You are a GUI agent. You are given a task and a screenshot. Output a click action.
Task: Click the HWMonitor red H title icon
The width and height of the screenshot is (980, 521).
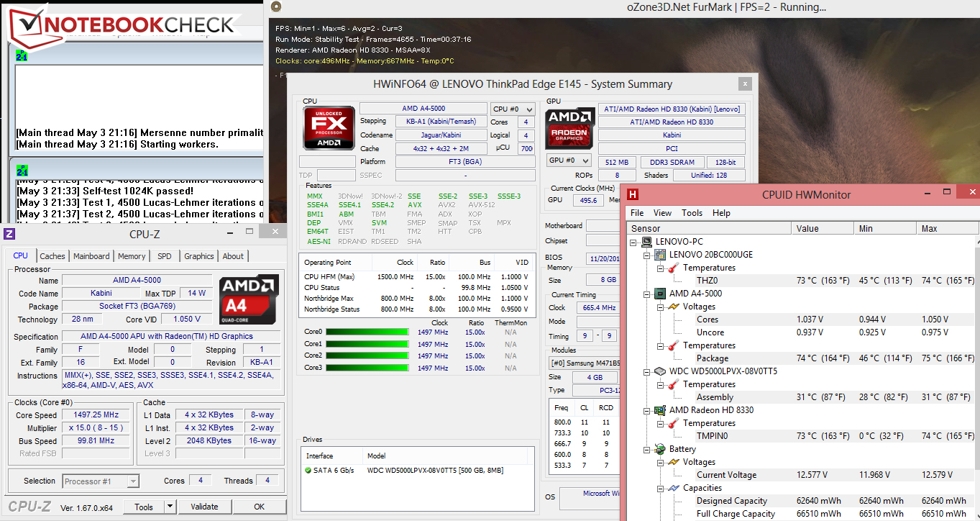(x=633, y=194)
